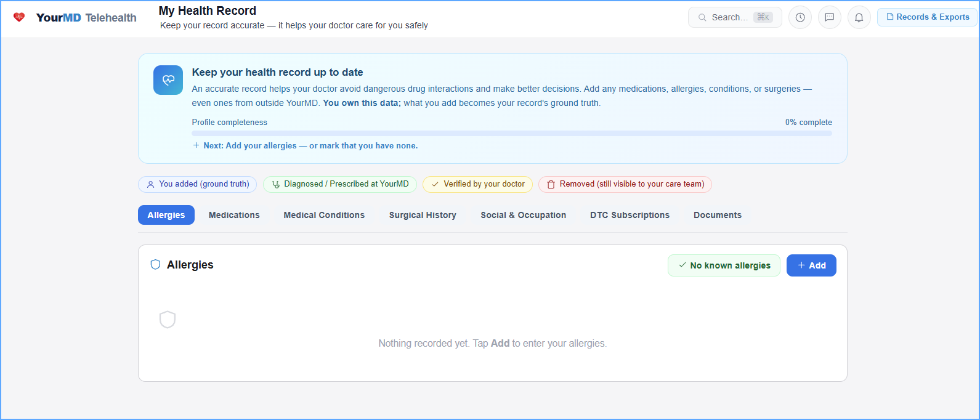Select the Allergies tab
This screenshot has width=980, height=420.
tap(166, 215)
